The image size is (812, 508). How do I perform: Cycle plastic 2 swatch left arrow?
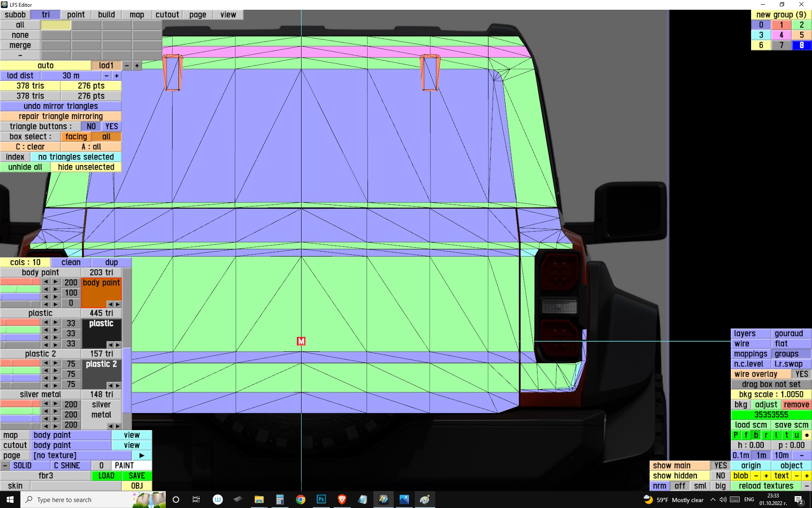[x=110, y=386]
